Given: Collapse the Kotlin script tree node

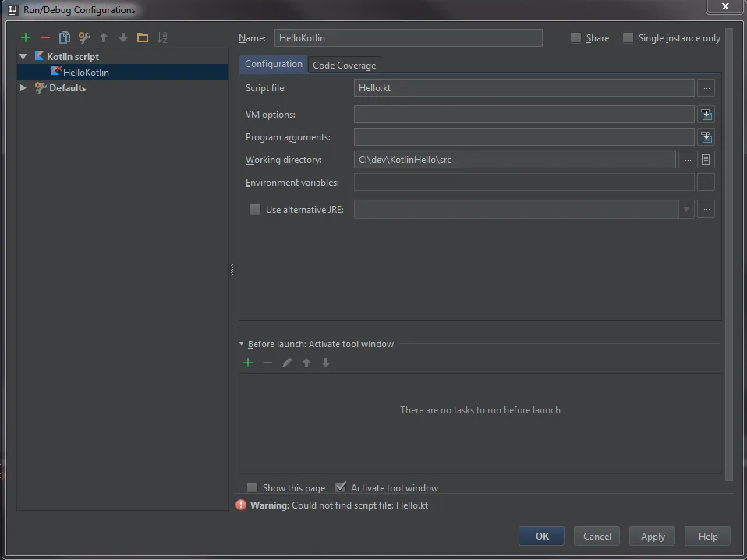Looking at the screenshot, I should pos(23,57).
